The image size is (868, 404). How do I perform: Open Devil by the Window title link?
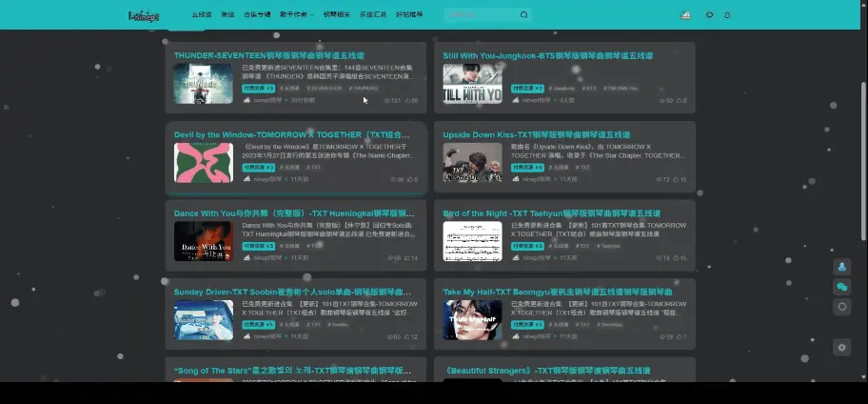click(292, 134)
